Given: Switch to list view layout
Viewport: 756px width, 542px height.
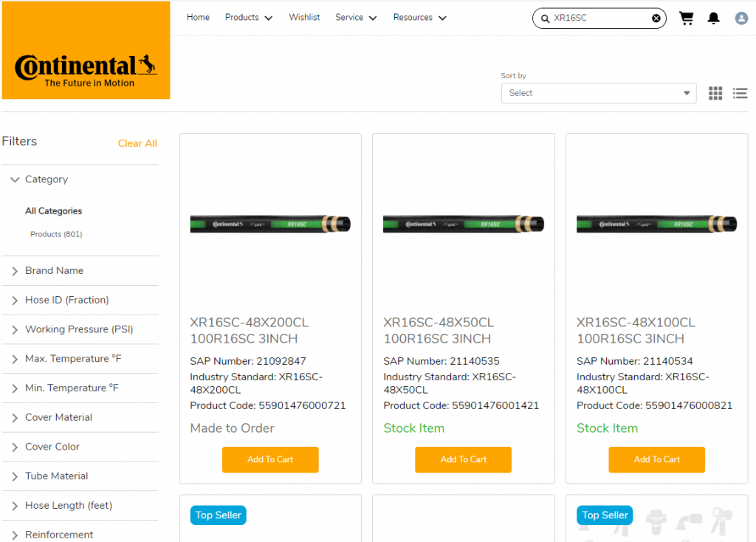Looking at the screenshot, I should coord(740,93).
